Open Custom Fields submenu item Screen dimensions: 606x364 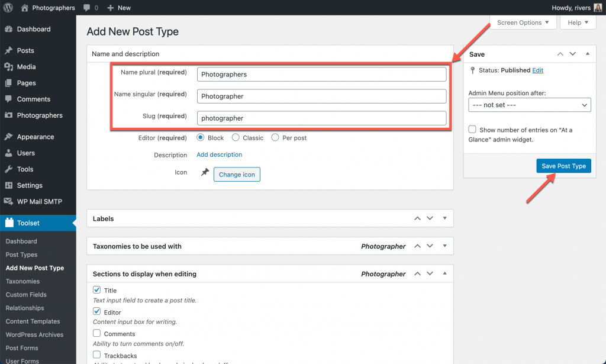[x=26, y=294]
